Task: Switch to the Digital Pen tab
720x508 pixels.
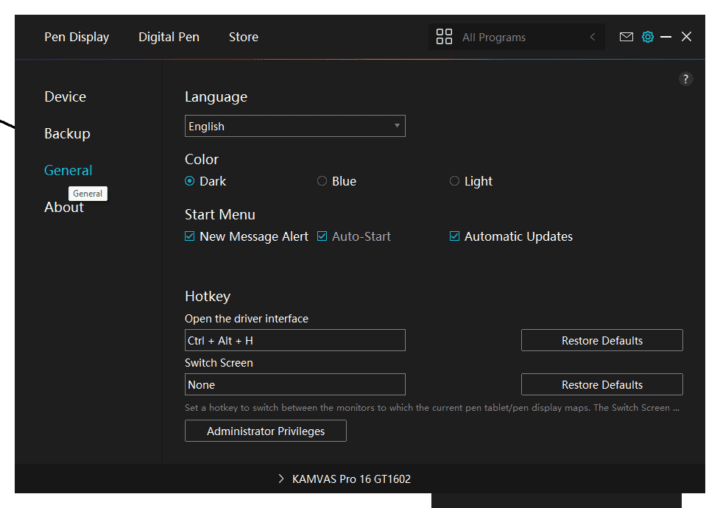Action: (x=168, y=37)
